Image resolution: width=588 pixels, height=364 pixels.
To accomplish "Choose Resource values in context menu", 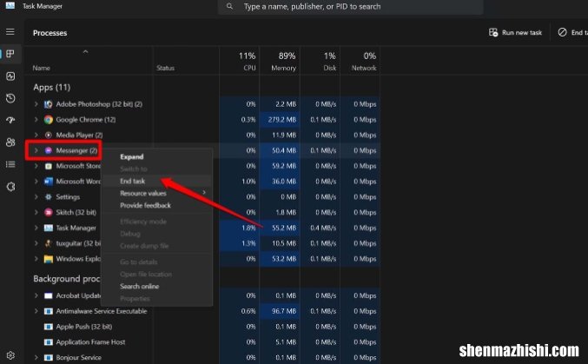I will [143, 193].
